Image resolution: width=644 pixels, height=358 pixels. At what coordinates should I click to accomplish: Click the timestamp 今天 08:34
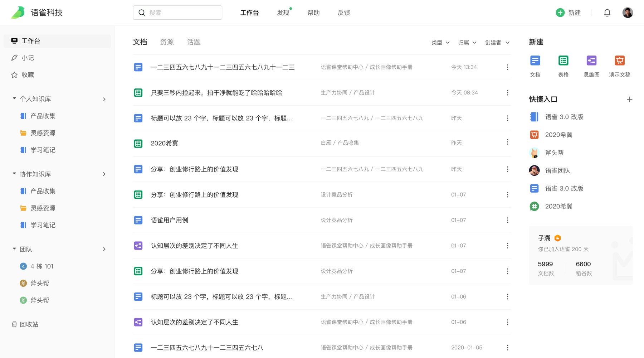pos(464,93)
